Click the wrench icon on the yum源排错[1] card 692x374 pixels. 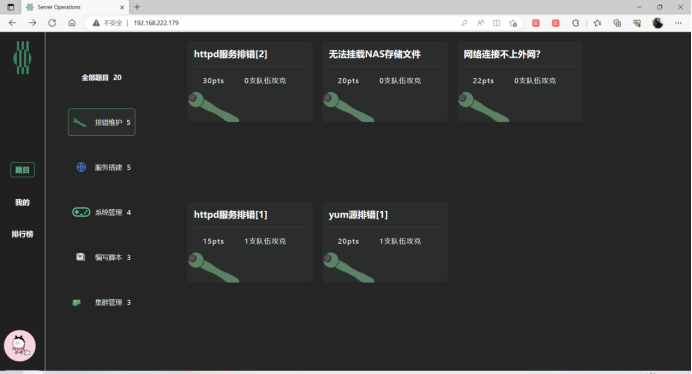(x=349, y=268)
